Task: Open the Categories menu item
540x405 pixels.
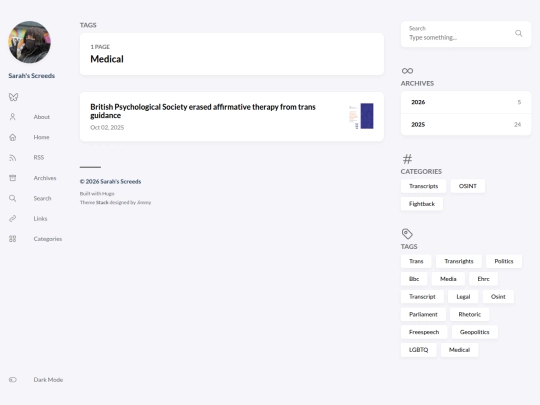Action: pos(48,239)
